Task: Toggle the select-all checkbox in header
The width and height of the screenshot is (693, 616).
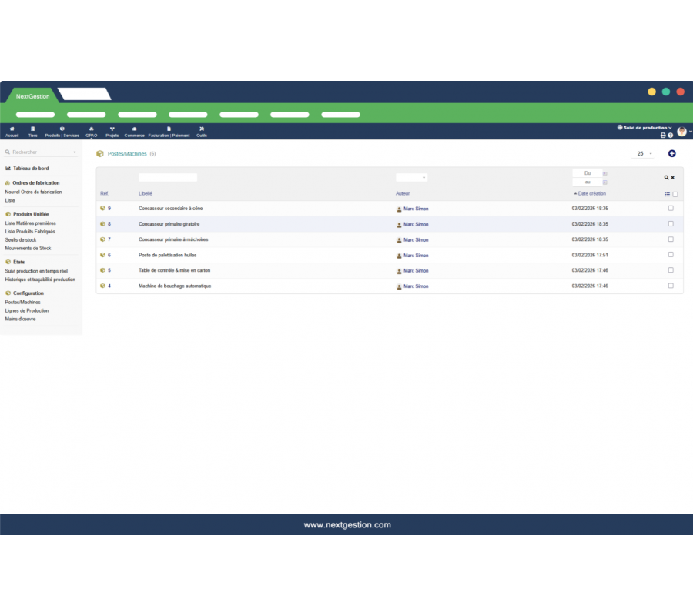Action: (675, 194)
